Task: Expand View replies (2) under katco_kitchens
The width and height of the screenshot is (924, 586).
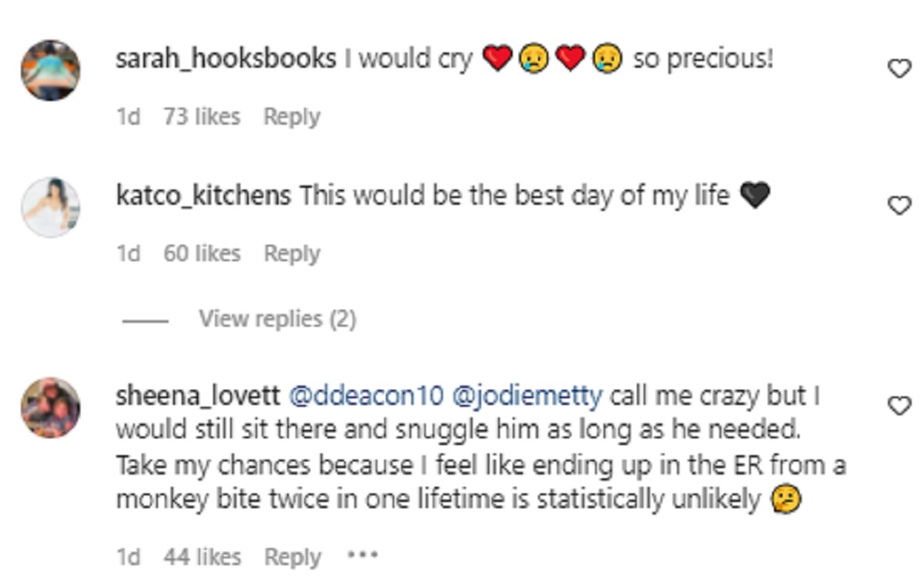Action: tap(277, 319)
